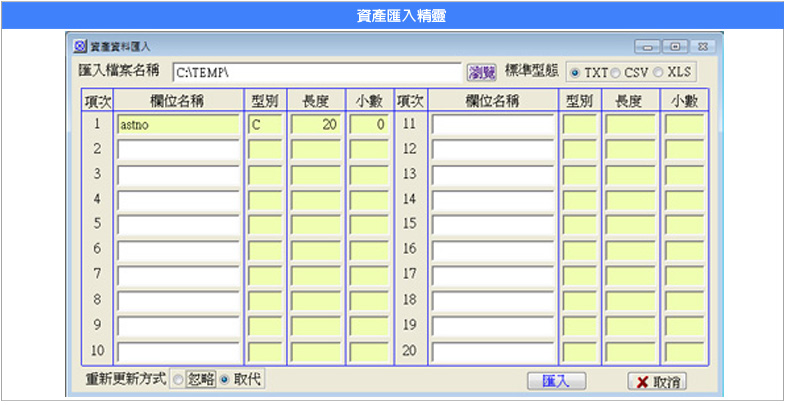
Task: Click the row 11 field name input
Action: pyautogui.click(x=492, y=124)
